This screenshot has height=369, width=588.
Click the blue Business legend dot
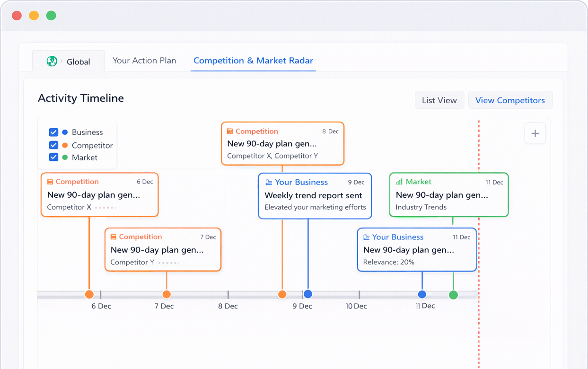coord(65,132)
